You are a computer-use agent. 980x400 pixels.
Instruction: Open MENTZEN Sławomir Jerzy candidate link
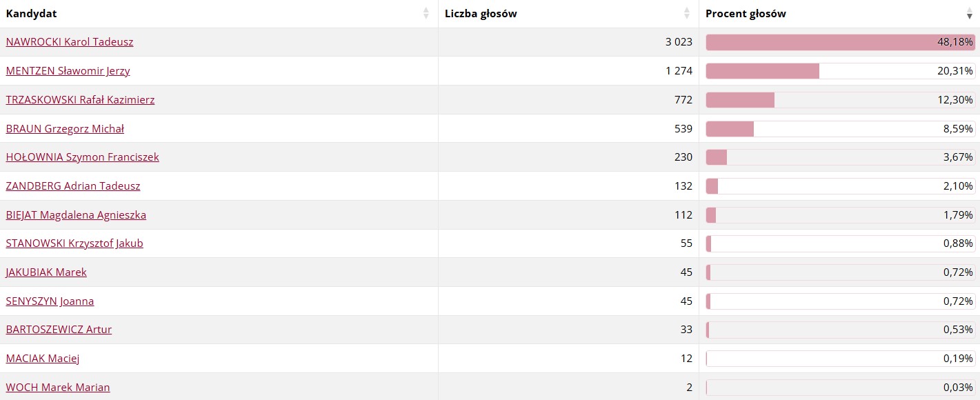point(68,71)
